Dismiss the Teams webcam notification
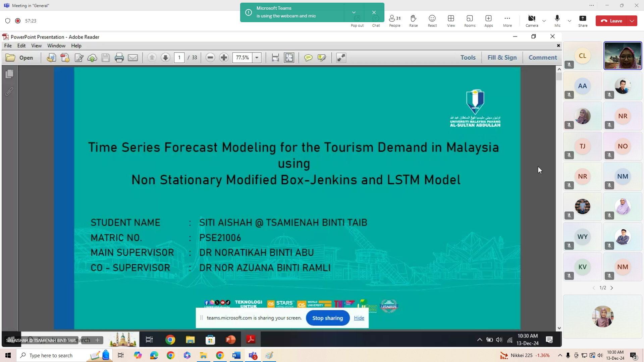This screenshot has width=644, height=362. [x=374, y=12]
